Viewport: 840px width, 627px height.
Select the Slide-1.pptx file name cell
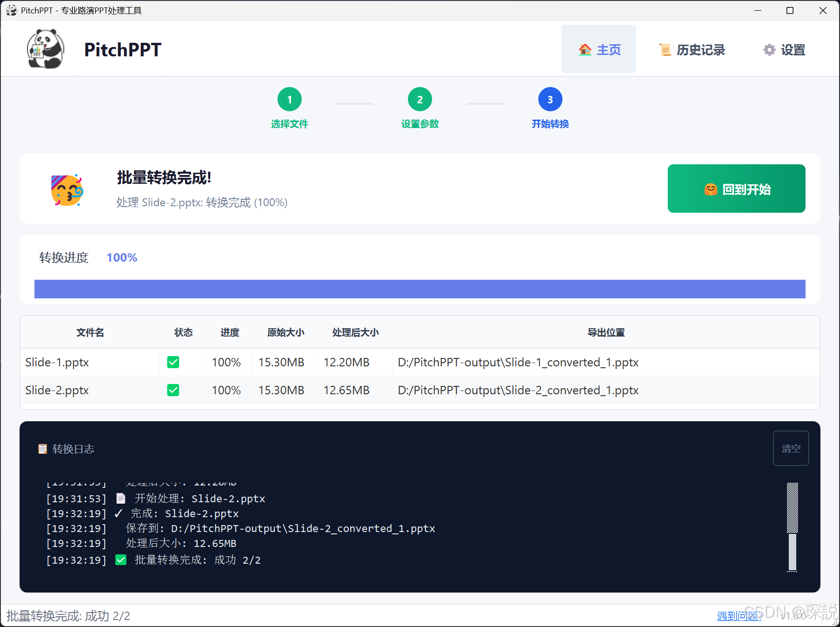point(90,362)
